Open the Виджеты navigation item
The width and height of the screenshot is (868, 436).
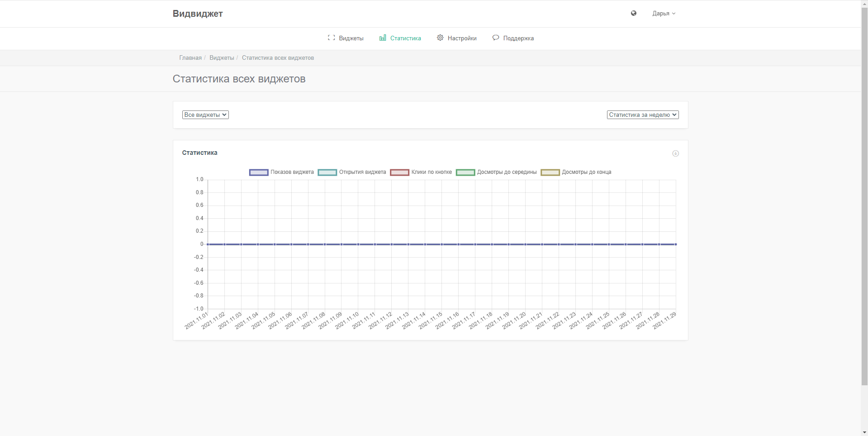(346, 38)
